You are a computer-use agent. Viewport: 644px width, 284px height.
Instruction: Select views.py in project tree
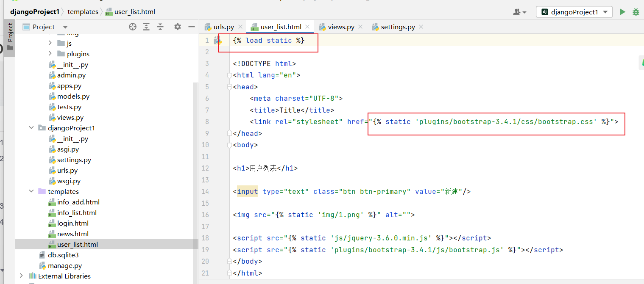[x=70, y=117]
